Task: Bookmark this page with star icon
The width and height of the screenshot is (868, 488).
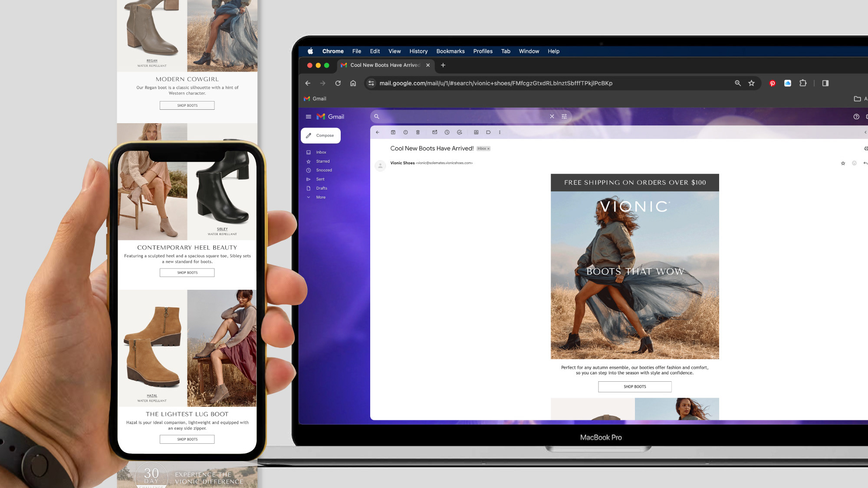Action: click(751, 83)
